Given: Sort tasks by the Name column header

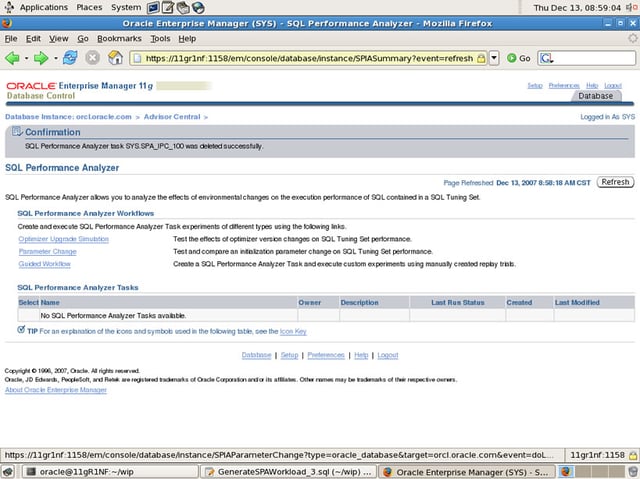Looking at the screenshot, I should click(x=50, y=303).
